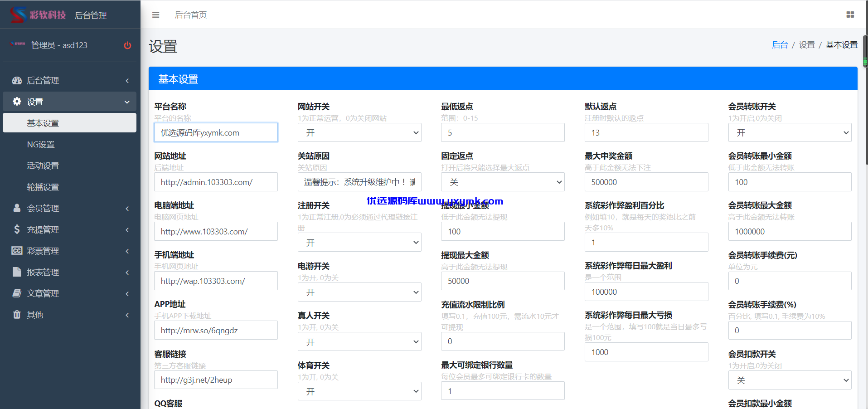
Task: Click the 报表管理 file icon
Action: coord(17,272)
